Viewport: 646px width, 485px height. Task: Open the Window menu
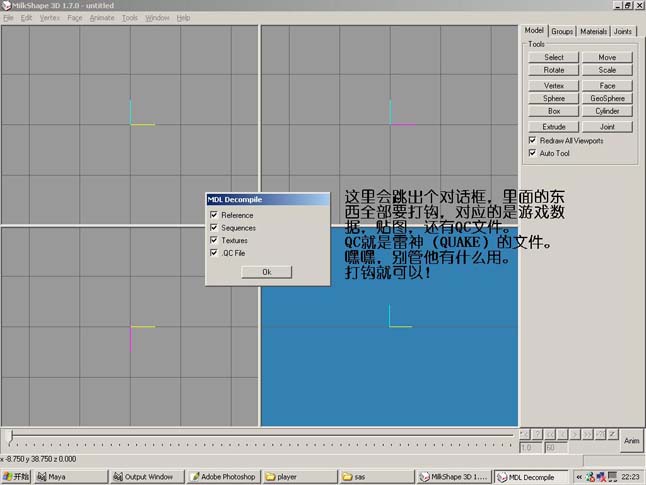[x=157, y=18]
